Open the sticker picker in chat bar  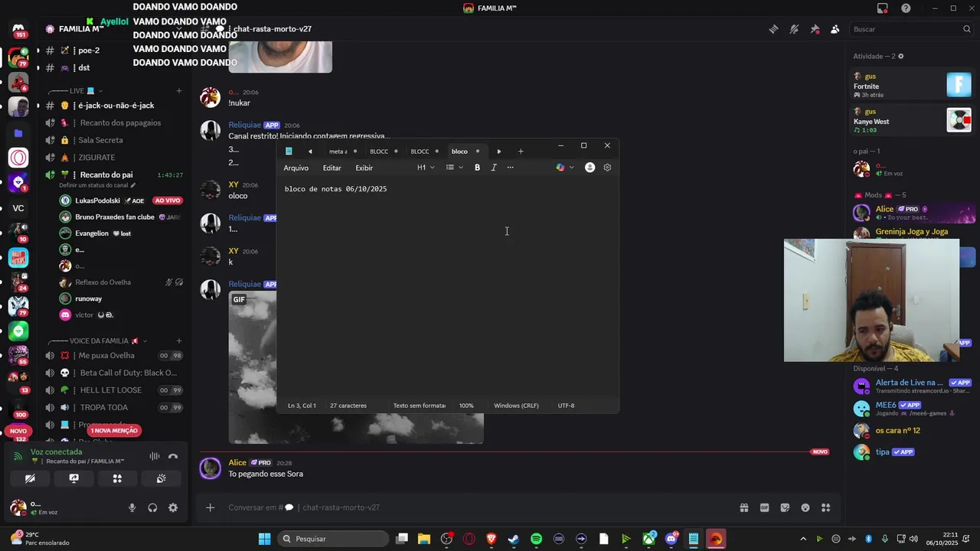(785, 507)
